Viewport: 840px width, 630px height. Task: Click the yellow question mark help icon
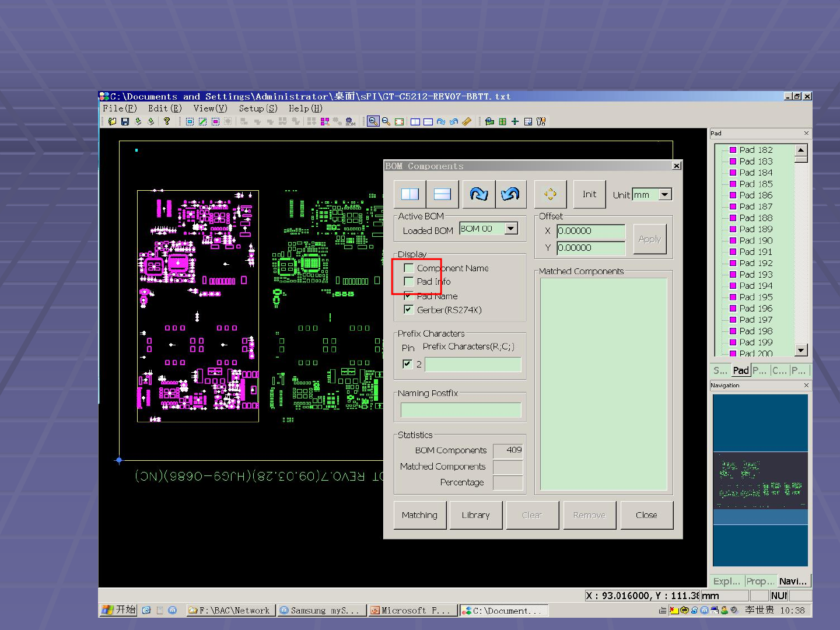(167, 121)
